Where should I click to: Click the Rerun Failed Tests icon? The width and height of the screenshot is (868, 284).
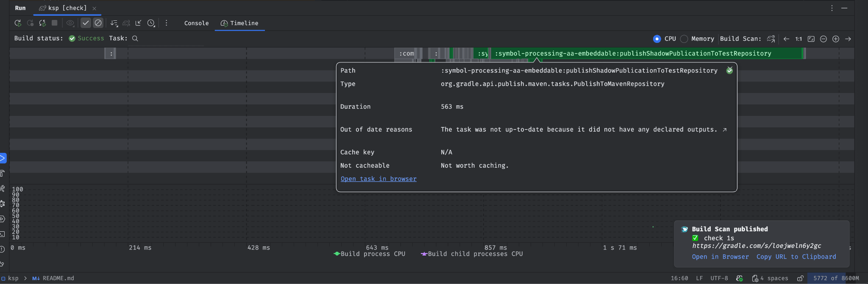[30, 23]
